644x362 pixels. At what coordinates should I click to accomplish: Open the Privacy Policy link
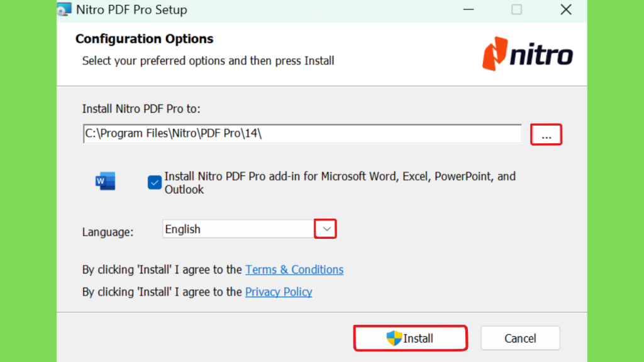point(279,292)
